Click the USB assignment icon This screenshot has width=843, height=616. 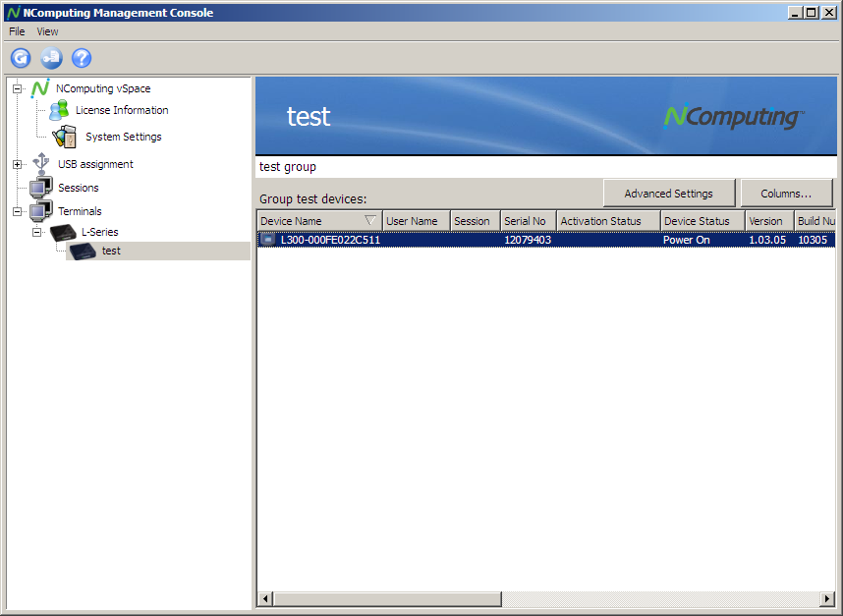click(41, 164)
